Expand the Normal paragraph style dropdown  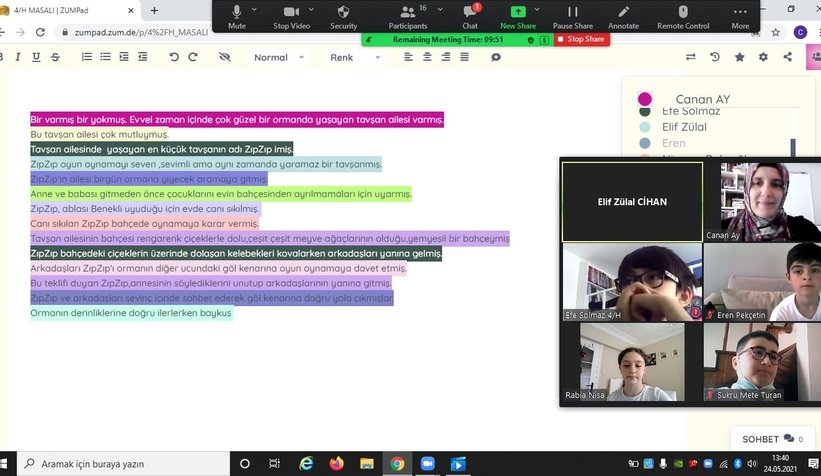[x=279, y=58]
